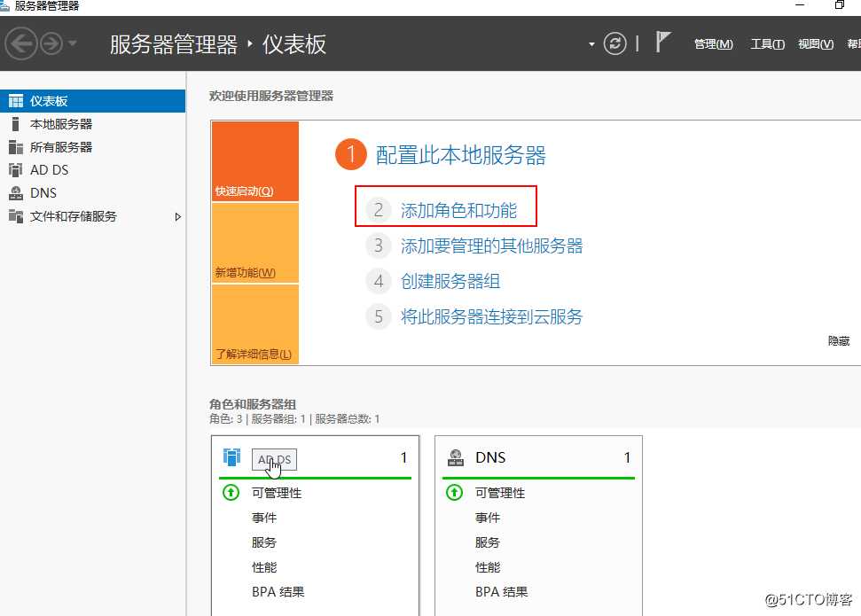Click 隐藏 to hide welcome tile
This screenshot has height=616, width=861.
[x=839, y=341]
